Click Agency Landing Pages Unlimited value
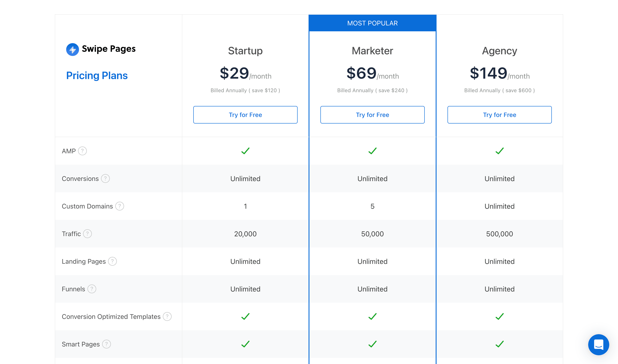 499,262
